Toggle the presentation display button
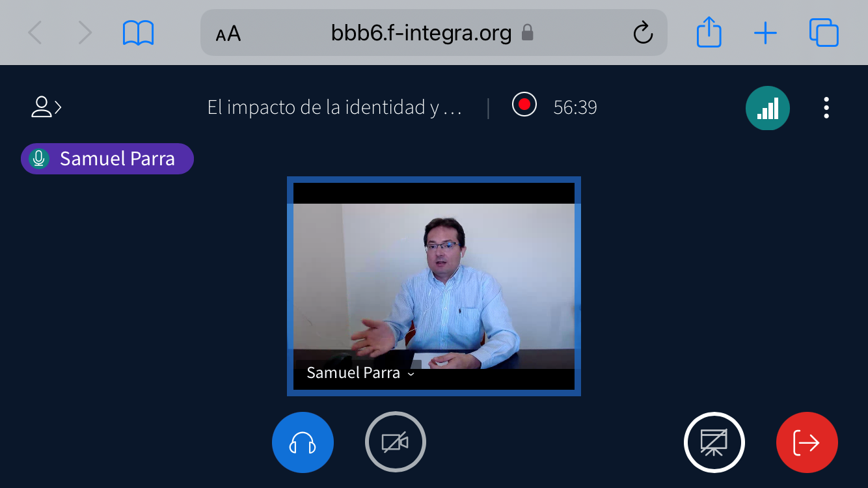Screen dimensions: 868x488 click(x=714, y=442)
